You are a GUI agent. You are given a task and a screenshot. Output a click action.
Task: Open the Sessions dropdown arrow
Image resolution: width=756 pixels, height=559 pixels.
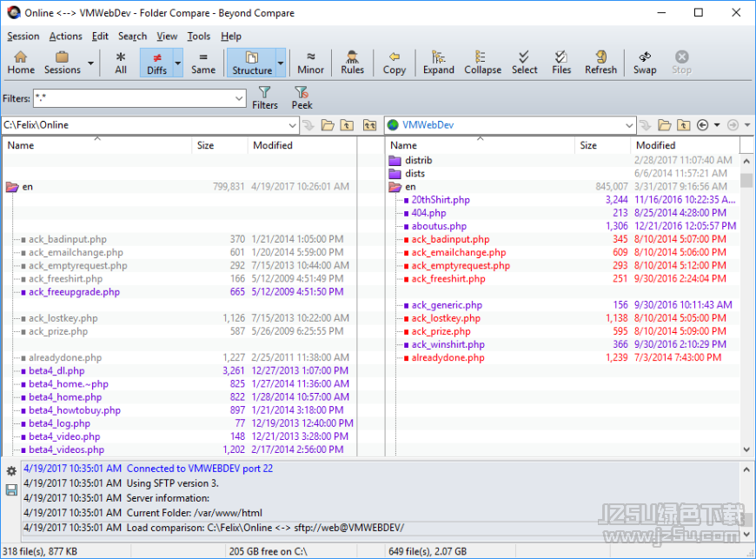[90, 63]
